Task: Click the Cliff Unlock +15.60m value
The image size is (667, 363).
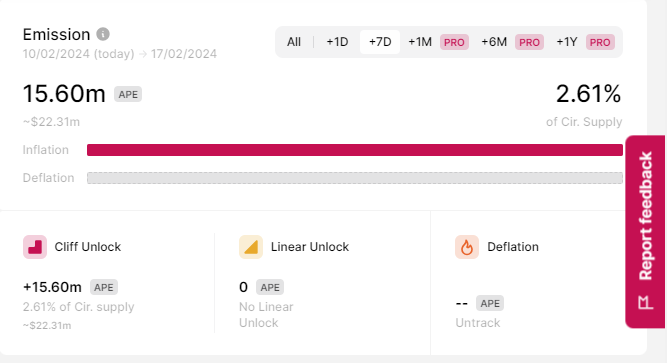Action: [52, 287]
